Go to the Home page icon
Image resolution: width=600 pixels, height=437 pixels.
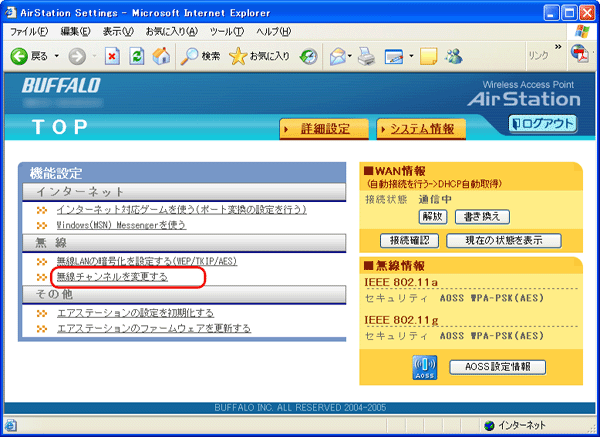tap(161, 56)
